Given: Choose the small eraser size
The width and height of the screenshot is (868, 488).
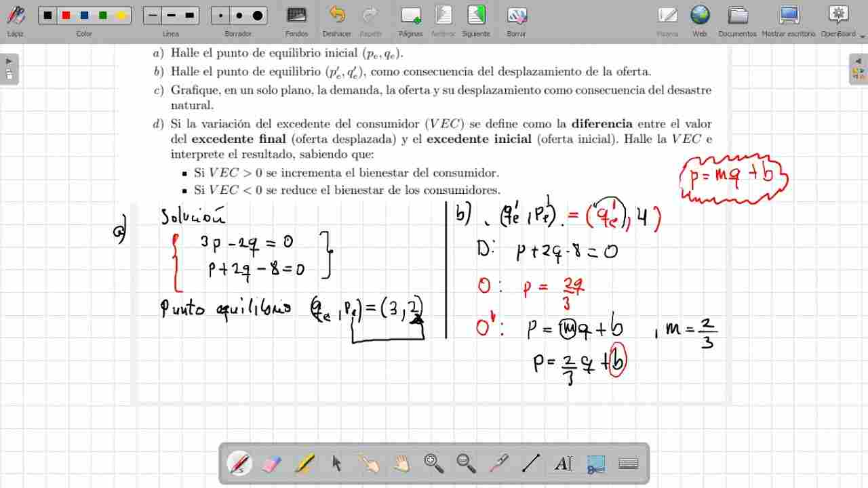Looking at the screenshot, I should pos(220,16).
